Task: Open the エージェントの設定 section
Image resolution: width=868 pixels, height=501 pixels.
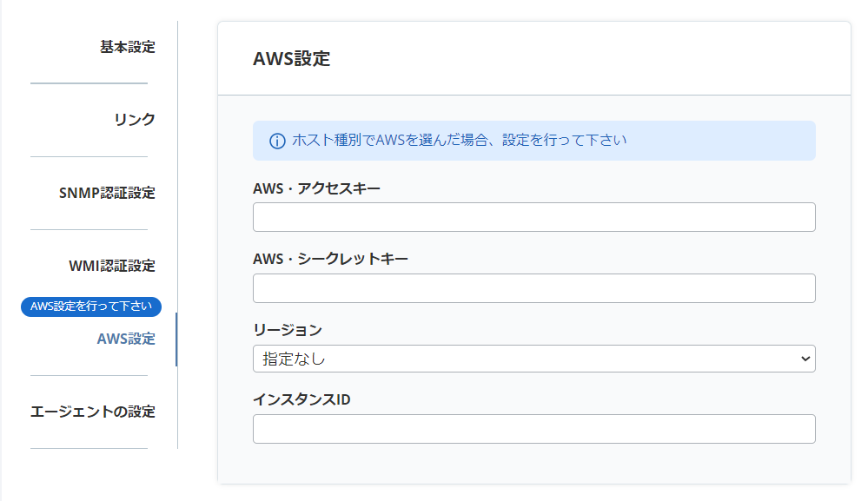Action: tap(93, 412)
